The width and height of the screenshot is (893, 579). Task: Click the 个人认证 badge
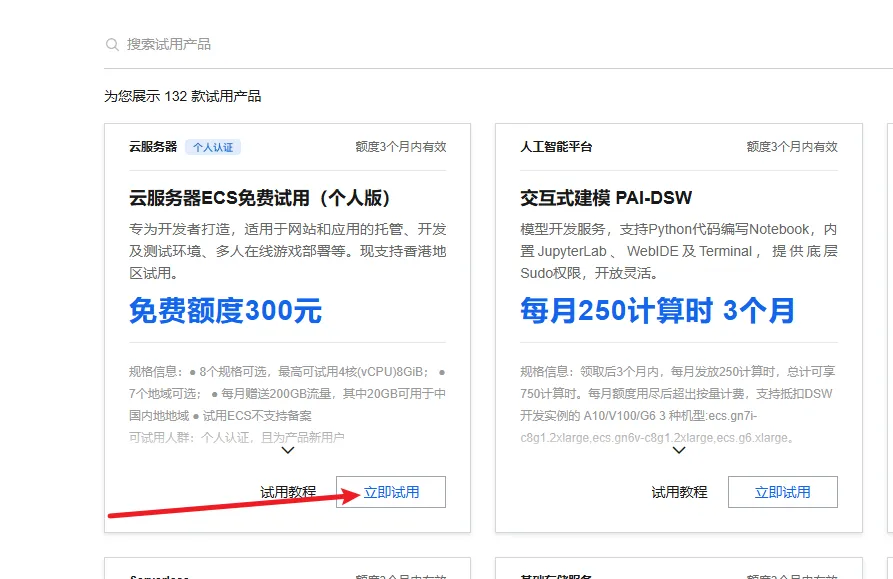(x=213, y=147)
